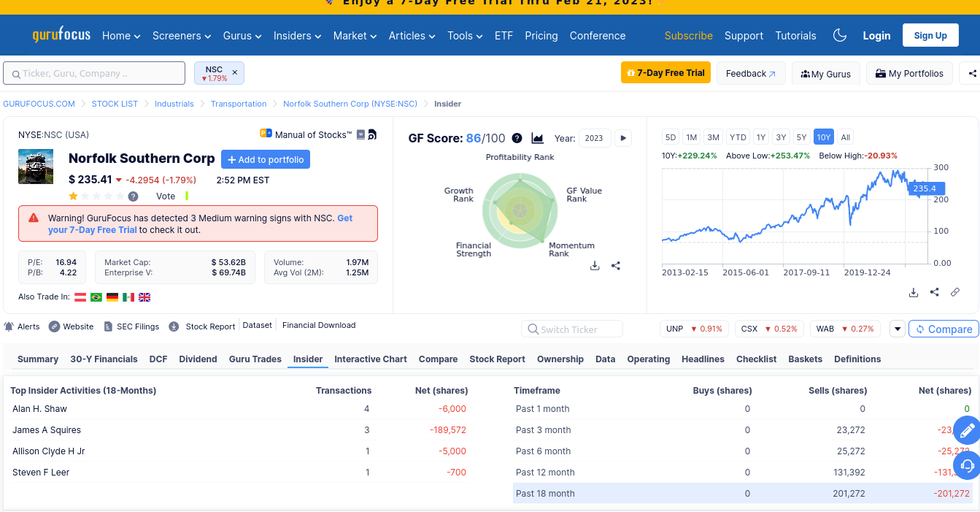980x512 pixels.
Task: Click the help icon beside the stars
Action: [133, 196]
